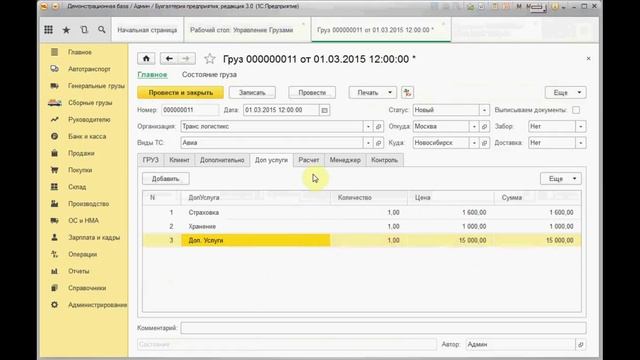Expand Статус dropdown arrow
The width and height of the screenshot is (640, 360).
[x=484, y=110]
